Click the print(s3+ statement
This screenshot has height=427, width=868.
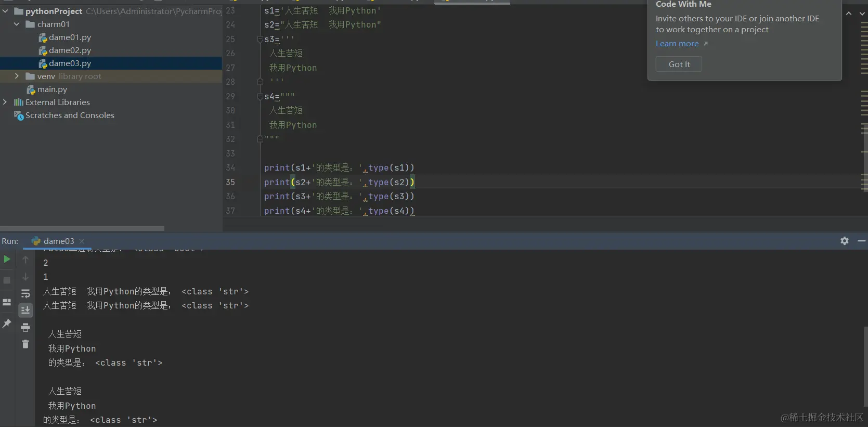click(339, 197)
